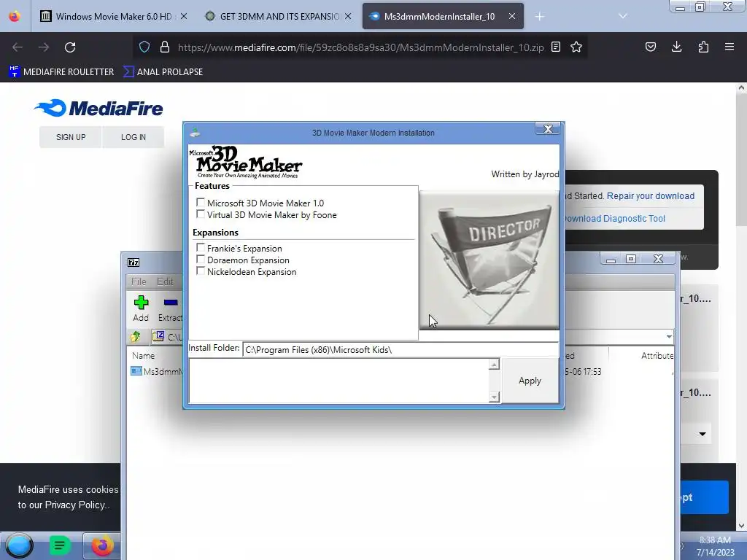The image size is (747, 560).
Task: Check Virtual 3D Movie Maker by Foone
Action: pyautogui.click(x=201, y=214)
